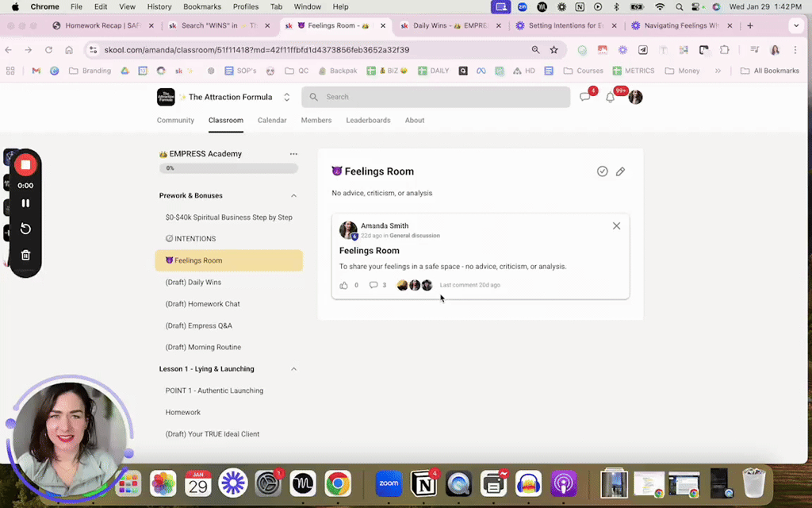
Task: Click the course progress bar showing 0%
Action: 228,168
